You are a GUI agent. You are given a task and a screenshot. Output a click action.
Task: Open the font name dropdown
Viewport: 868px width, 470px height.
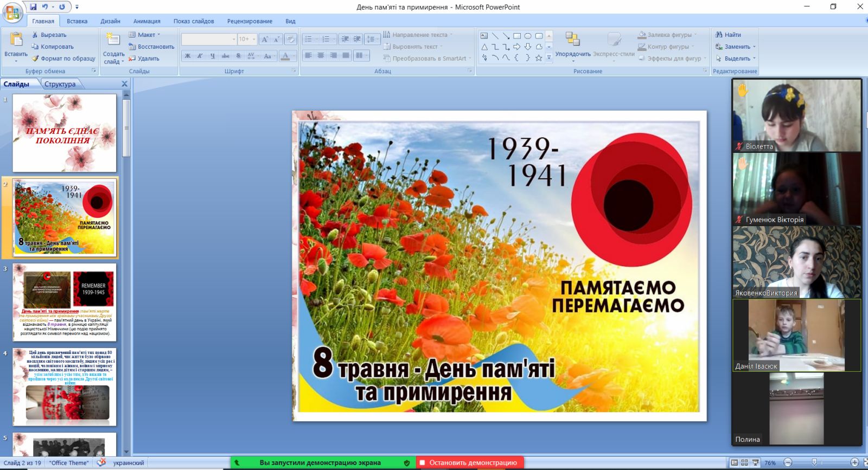click(x=234, y=39)
